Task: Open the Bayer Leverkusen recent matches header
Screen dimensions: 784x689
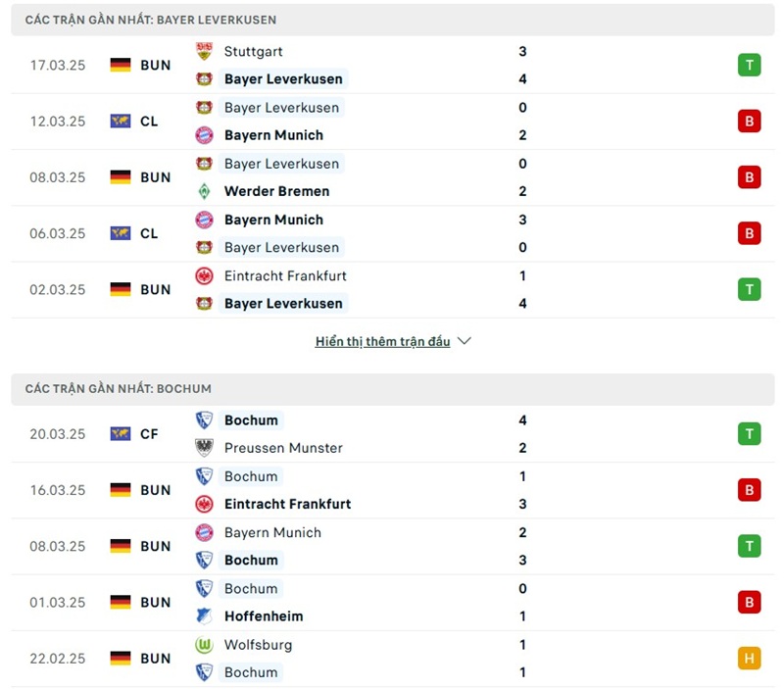Action: click(x=151, y=20)
